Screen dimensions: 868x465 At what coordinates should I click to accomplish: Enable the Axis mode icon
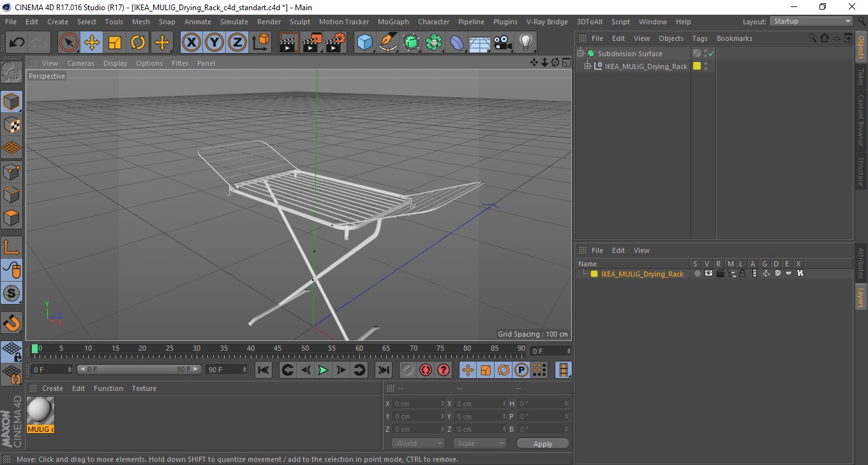click(x=11, y=247)
